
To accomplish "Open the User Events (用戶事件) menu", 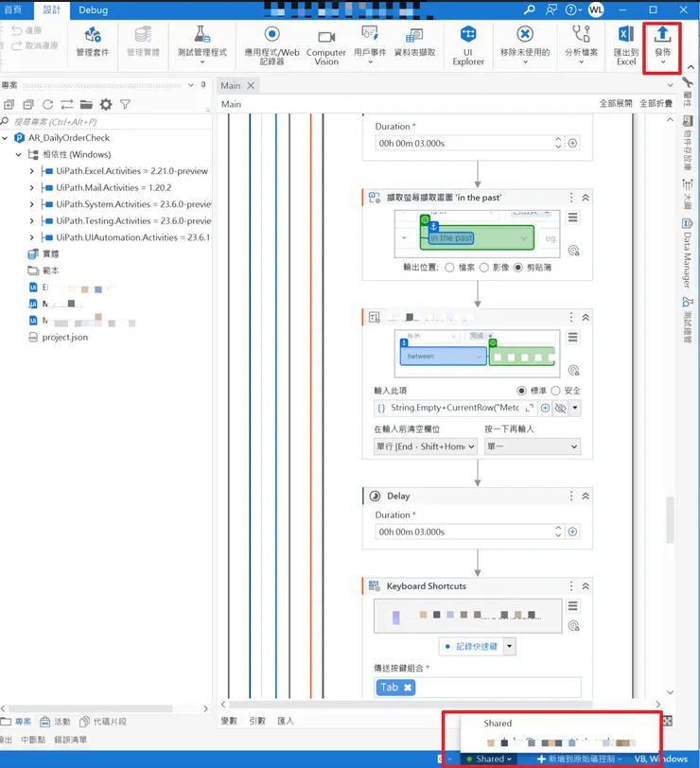I will [x=370, y=45].
